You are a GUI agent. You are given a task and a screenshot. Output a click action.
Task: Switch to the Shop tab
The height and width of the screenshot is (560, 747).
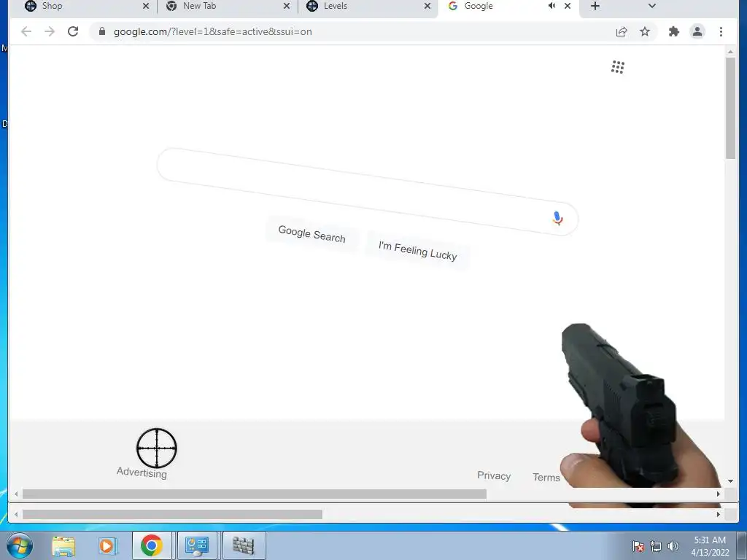tap(88, 7)
